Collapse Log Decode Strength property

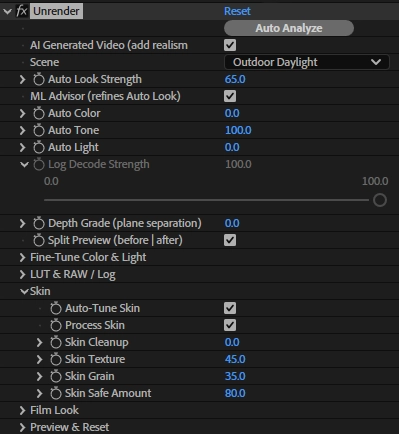click(x=24, y=164)
